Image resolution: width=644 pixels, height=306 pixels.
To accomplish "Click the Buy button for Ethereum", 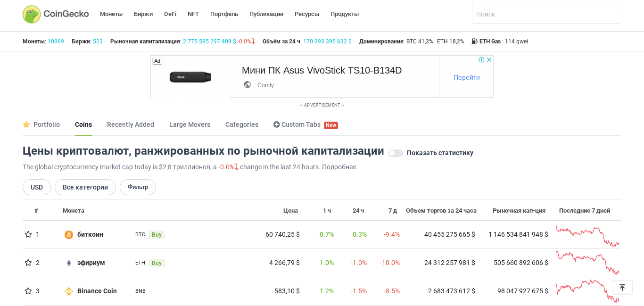I will tap(157, 263).
